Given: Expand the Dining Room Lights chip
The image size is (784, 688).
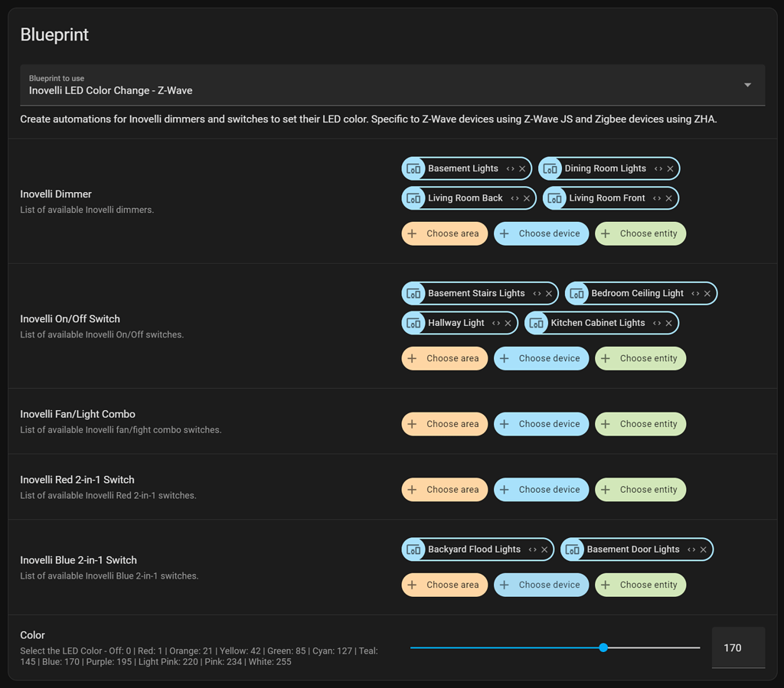Looking at the screenshot, I should [658, 169].
